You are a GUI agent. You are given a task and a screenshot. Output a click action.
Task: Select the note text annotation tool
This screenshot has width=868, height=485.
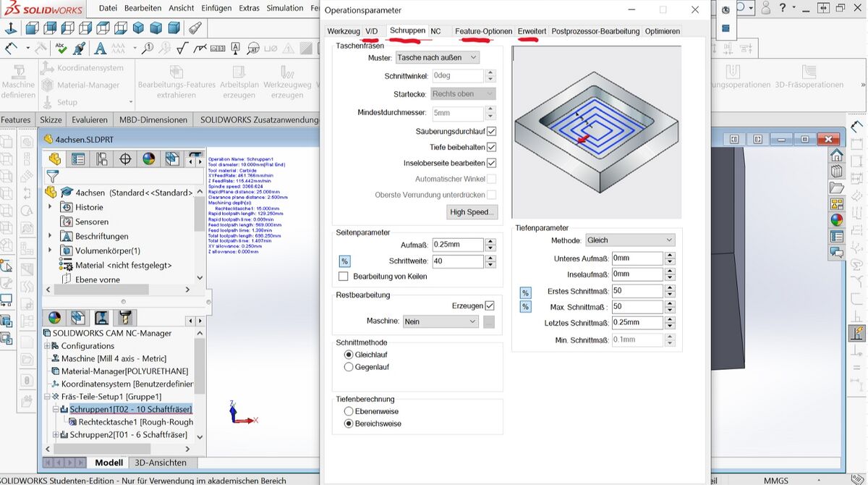100,48
